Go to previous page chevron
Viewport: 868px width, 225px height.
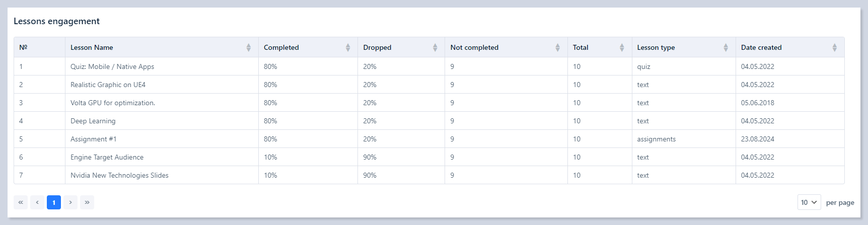pyautogui.click(x=37, y=202)
